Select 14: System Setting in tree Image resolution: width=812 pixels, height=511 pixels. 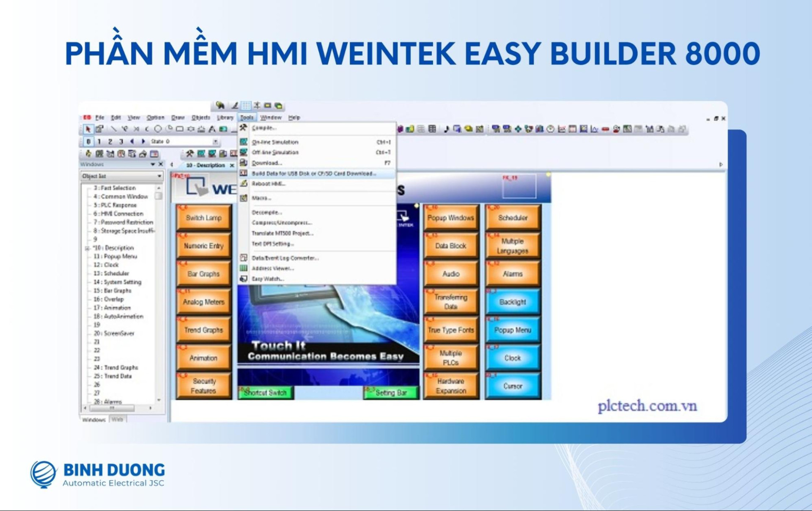[x=117, y=282]
